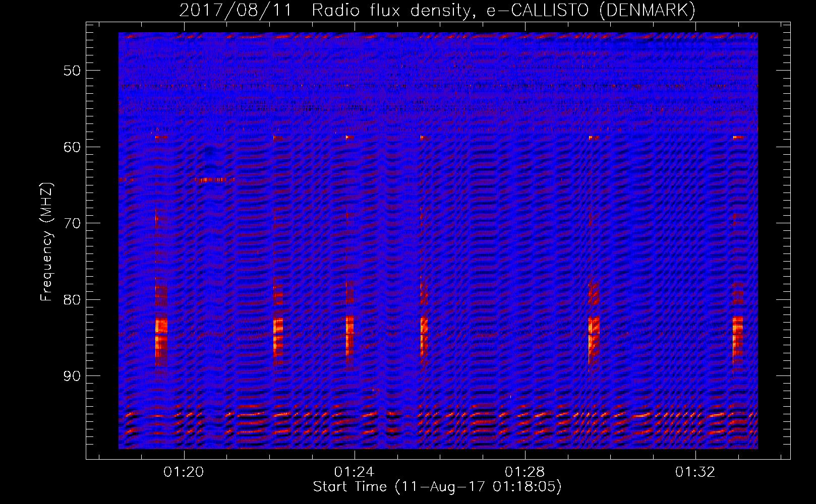The height and width of the screenshot is (504, 816).
Task: Click the 80 frequency tick label
Action: pyautogui.click(x=73, y=300)
